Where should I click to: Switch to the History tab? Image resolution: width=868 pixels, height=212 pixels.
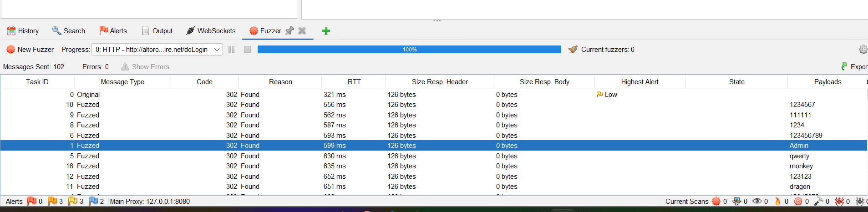coord(23,31)
